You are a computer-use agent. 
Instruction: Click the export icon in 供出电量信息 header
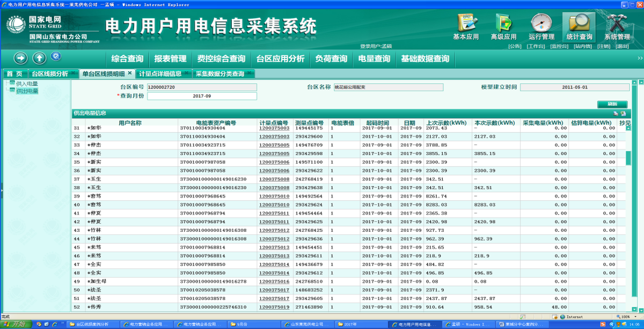(623, 114)
